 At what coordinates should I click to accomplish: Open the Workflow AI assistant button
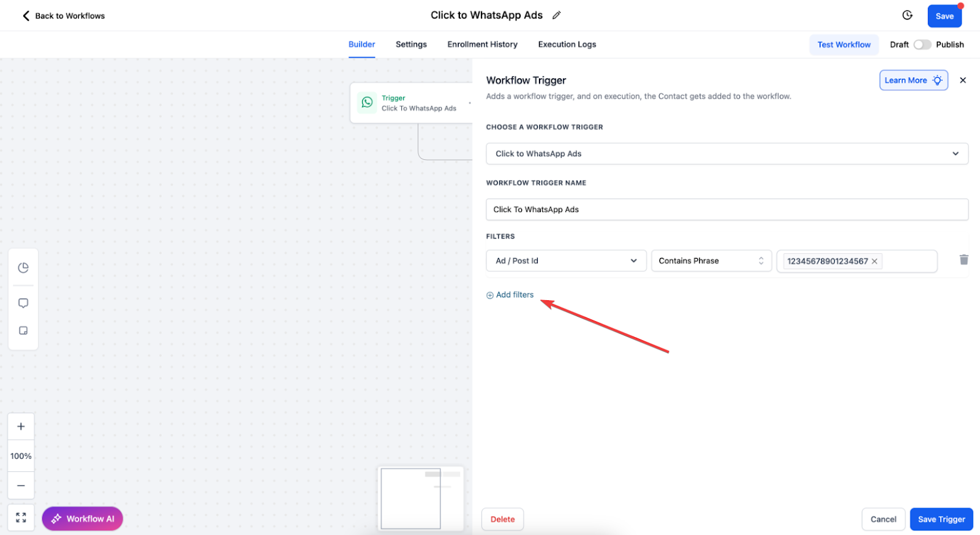coord(83,518)
